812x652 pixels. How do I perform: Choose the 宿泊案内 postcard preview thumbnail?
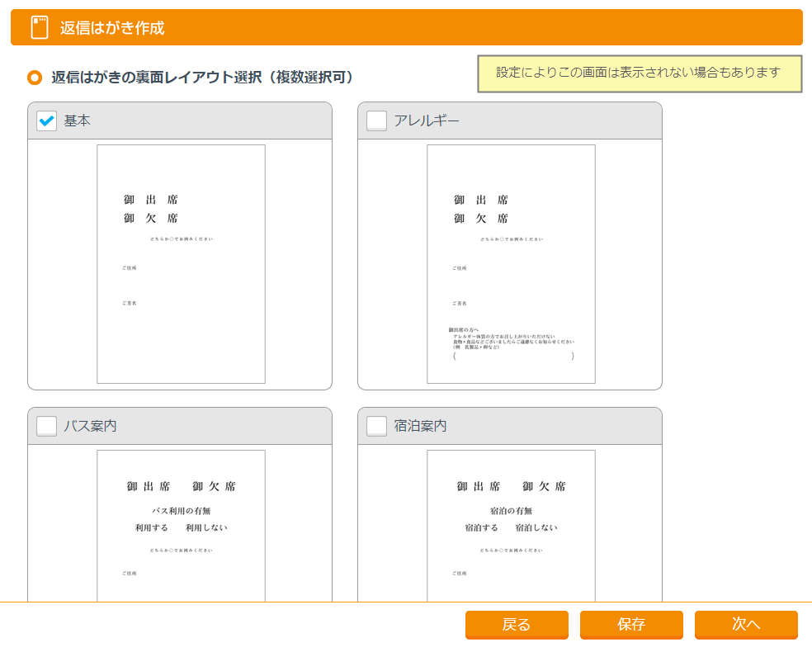511,525
